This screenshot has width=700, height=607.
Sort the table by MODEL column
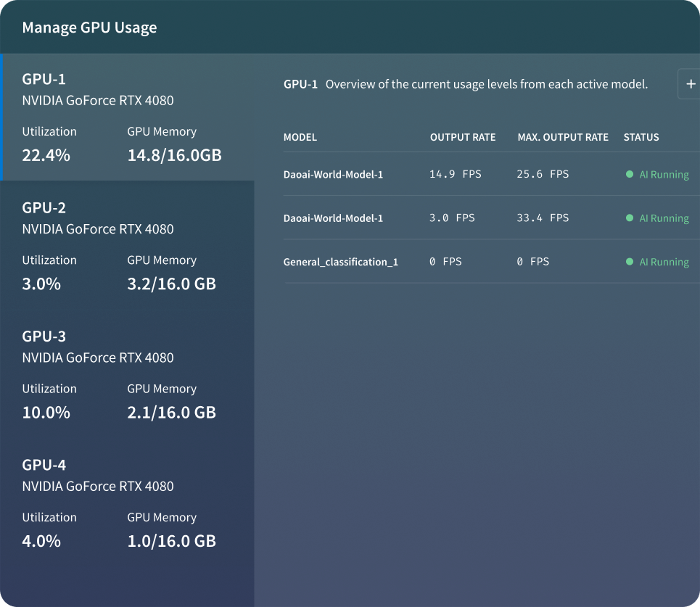[300, 137]
